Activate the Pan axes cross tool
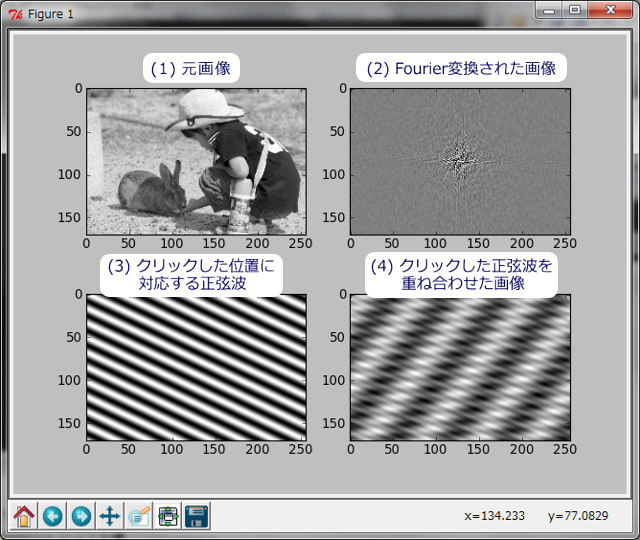Viewport: 640px width, 540px height. [x=110, y=516]
